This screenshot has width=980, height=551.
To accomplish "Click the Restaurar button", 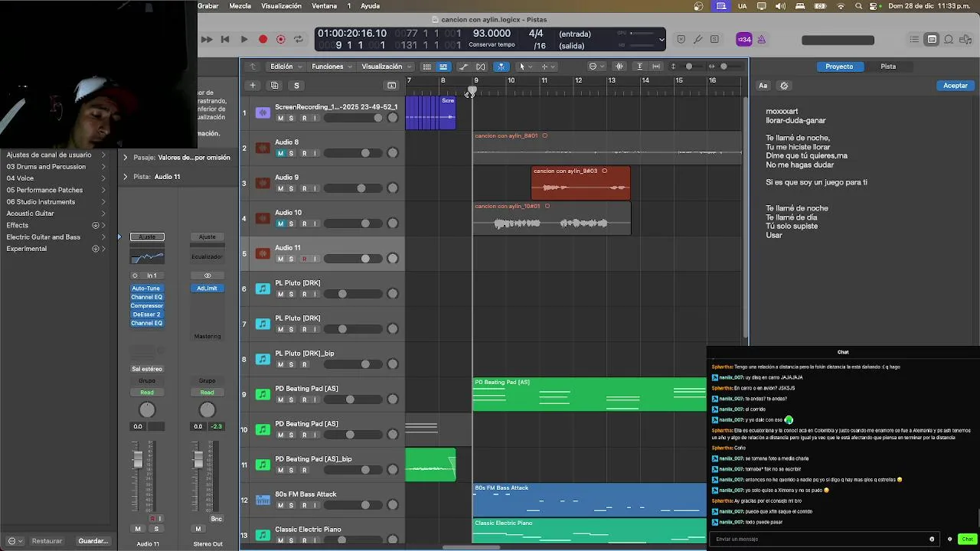I will tap(47, 541).
